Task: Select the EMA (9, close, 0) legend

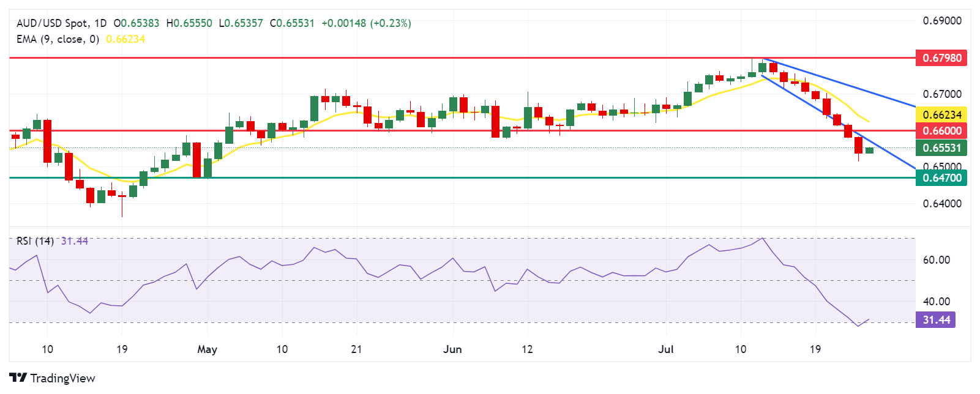Action: 58,39
